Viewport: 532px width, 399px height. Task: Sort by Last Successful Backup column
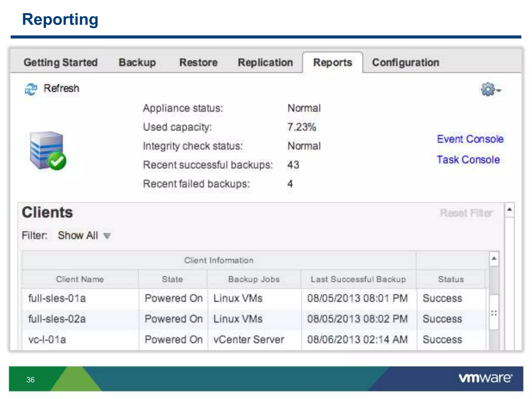(x=358, y=280)
